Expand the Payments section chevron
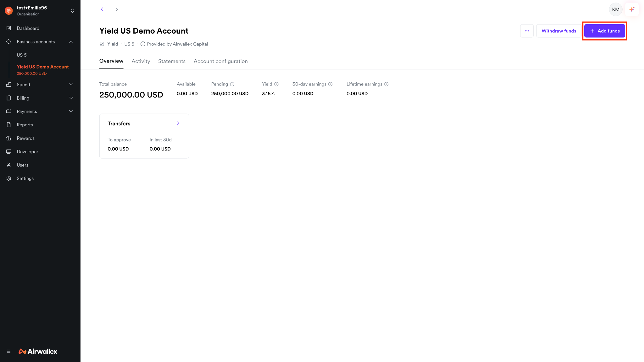 (x=71, y=112)
